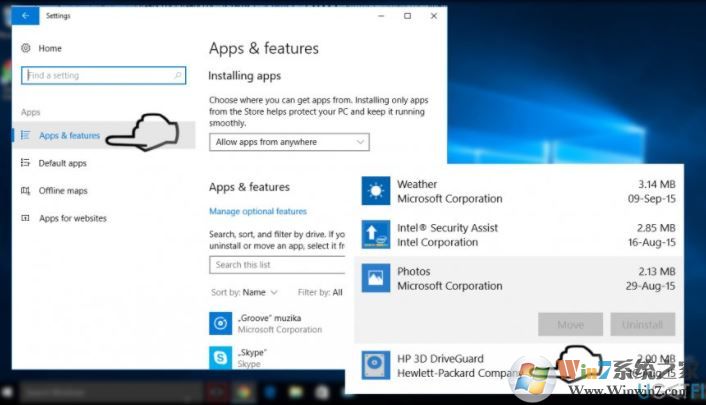This screenshot has width=706, height=405.
Task: Open Allow apps from anywhere dropdown
Action: tap(288, 142)
